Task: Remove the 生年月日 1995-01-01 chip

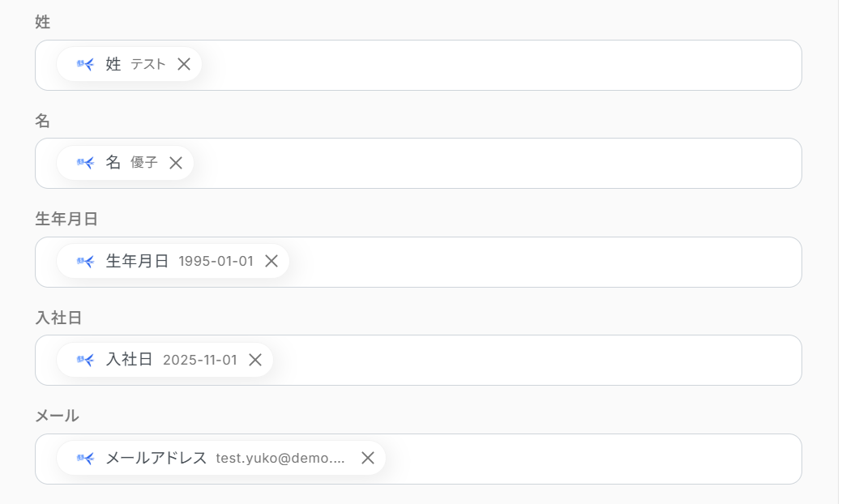Action: (x=271, y=262)
